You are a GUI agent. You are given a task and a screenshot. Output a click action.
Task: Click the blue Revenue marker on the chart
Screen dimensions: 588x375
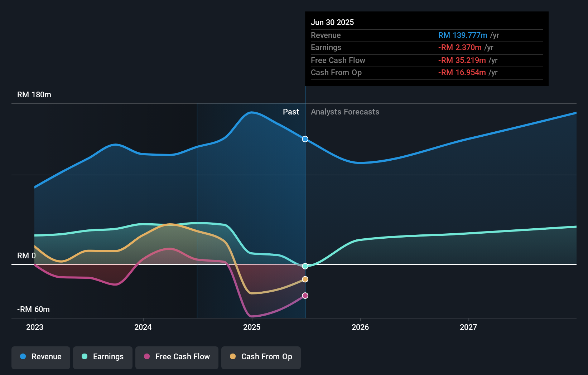305,139
